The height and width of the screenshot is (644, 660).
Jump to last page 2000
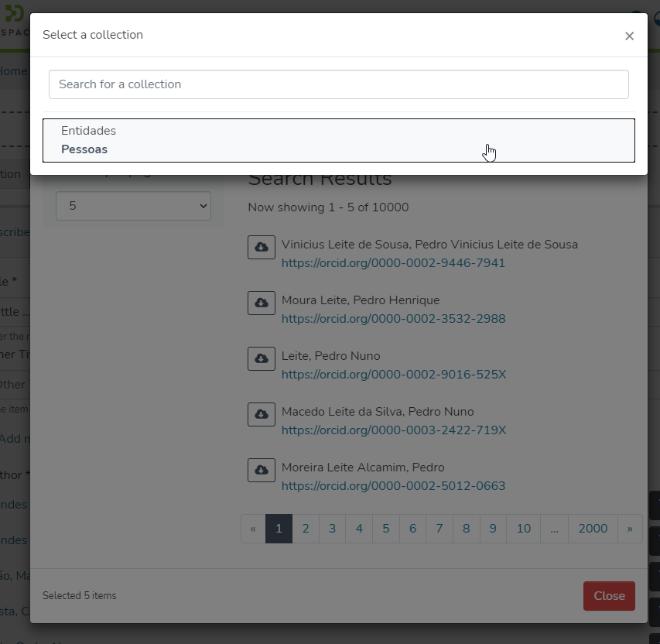click(x=593, y=529)
